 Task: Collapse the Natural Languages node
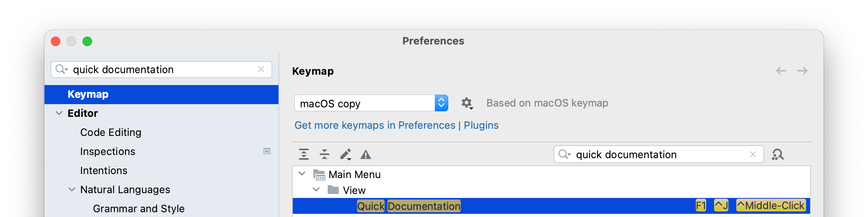point(72,190)
